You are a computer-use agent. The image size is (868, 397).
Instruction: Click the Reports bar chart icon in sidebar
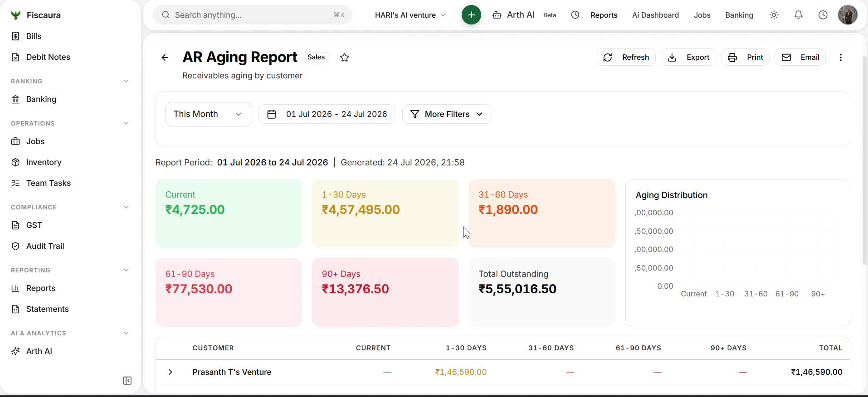(x=15, y=288)
